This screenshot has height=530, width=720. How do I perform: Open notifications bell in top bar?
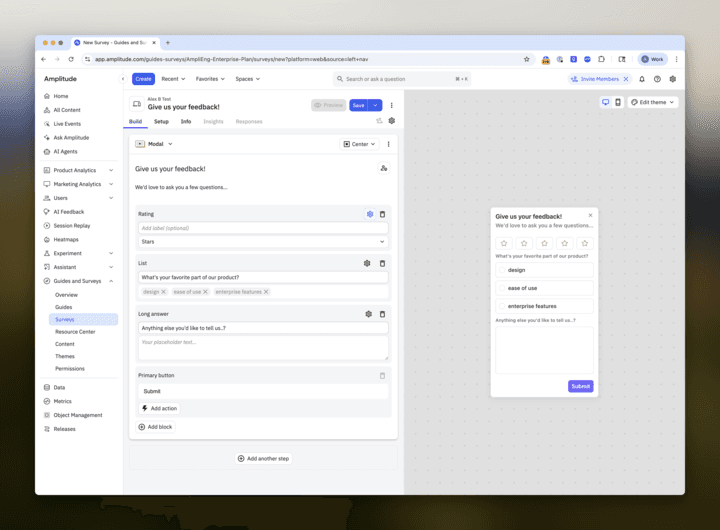pos(642,79)
